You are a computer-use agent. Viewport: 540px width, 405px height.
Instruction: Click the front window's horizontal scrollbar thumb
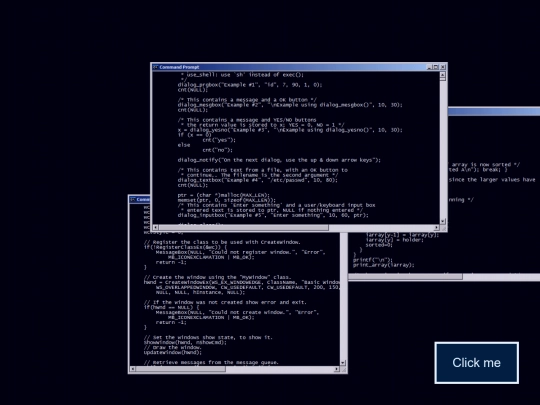243,228
